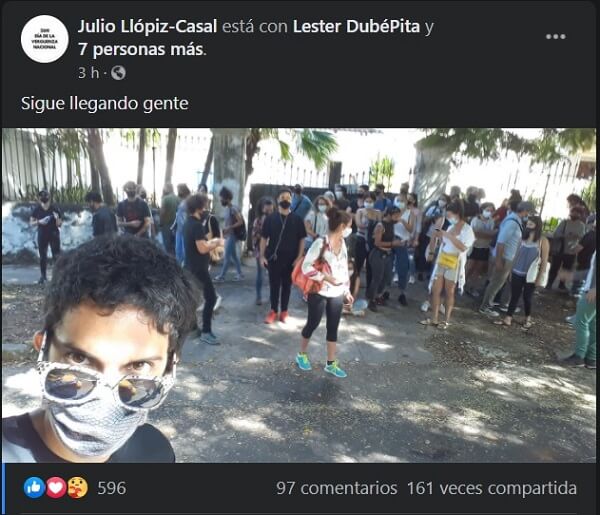
Task: Open Lester DubéPita's tagged profile
Action: (356, 26)
